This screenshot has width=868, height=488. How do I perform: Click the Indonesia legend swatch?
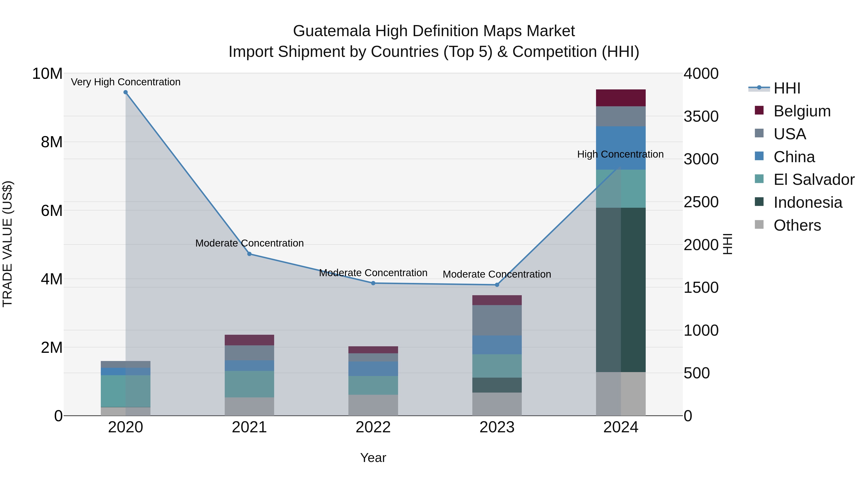point(759,202)
